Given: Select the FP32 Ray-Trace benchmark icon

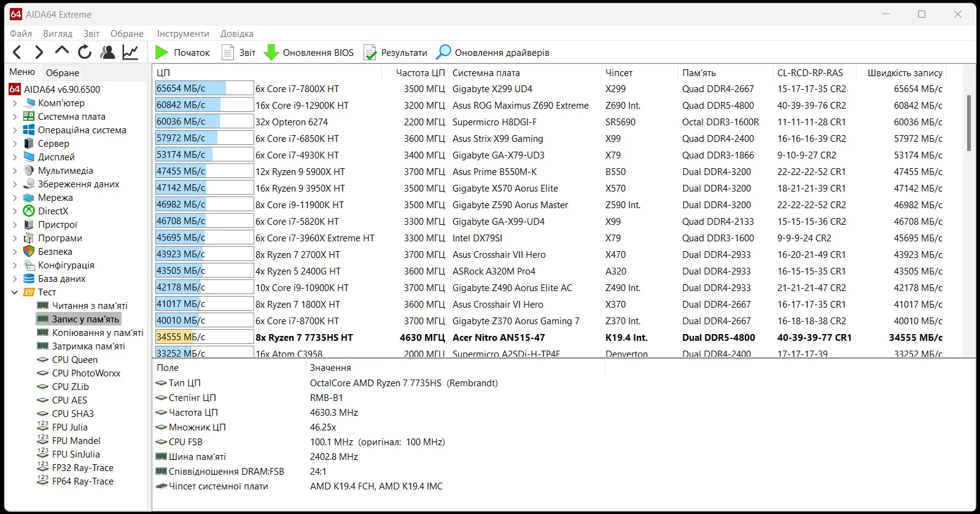Looking at the screenshot, I should tap(42, 467).
